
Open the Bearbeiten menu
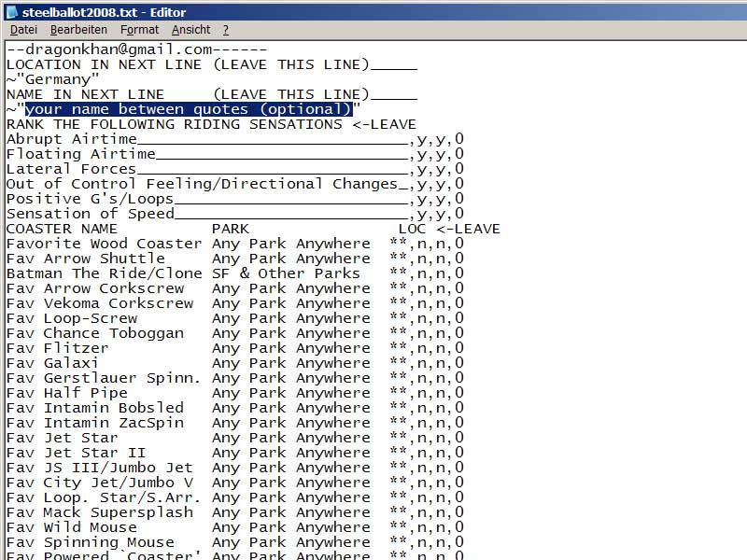(78, 30)
